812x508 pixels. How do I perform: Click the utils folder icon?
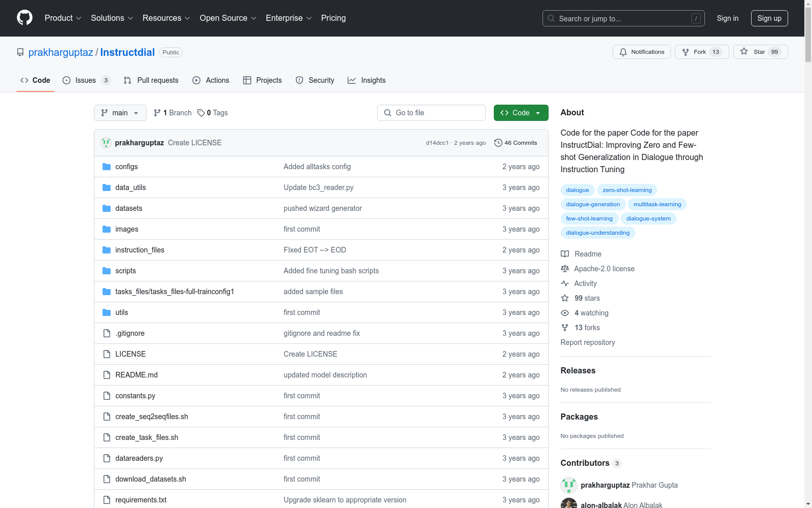[107, 312]
